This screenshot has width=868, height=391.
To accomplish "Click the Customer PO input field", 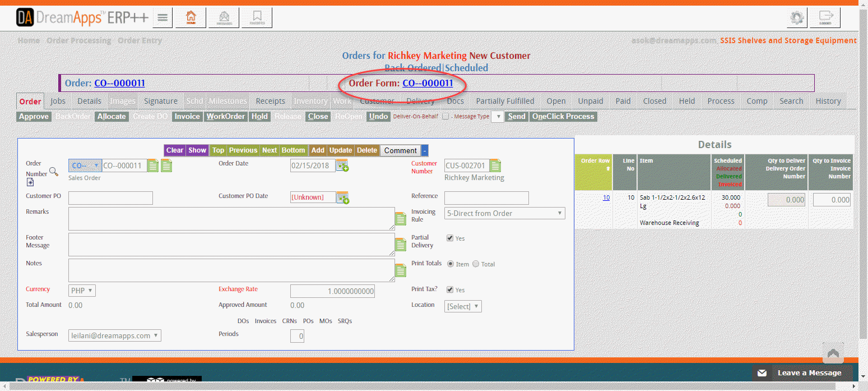I will [x=110, y=197].
